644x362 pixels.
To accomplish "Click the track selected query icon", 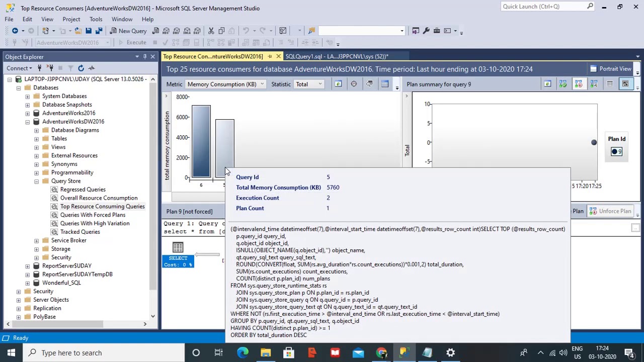I will point(354,84).
